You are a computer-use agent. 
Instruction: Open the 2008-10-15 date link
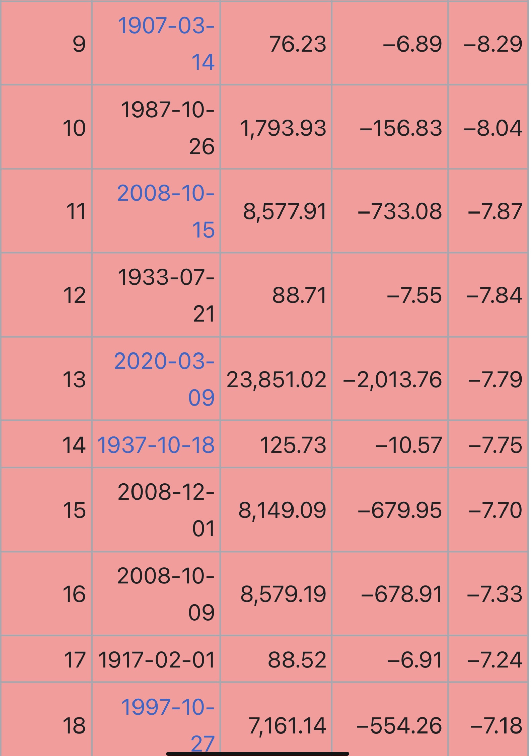coord(166,211)
